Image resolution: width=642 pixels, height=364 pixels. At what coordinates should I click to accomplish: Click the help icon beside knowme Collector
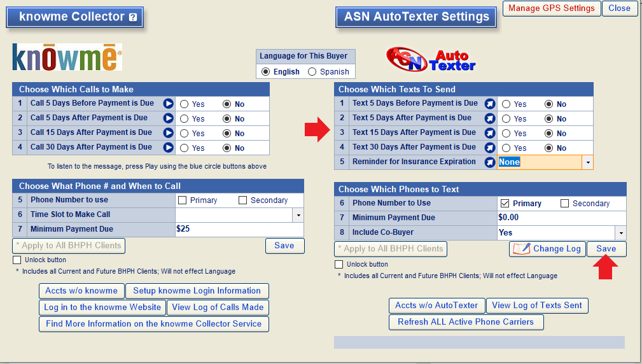point(132,17)
